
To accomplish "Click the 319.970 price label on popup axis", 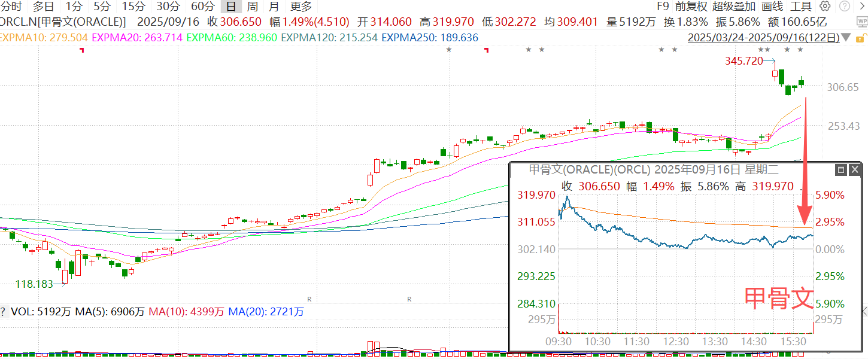I will click(x=536, y=195).
